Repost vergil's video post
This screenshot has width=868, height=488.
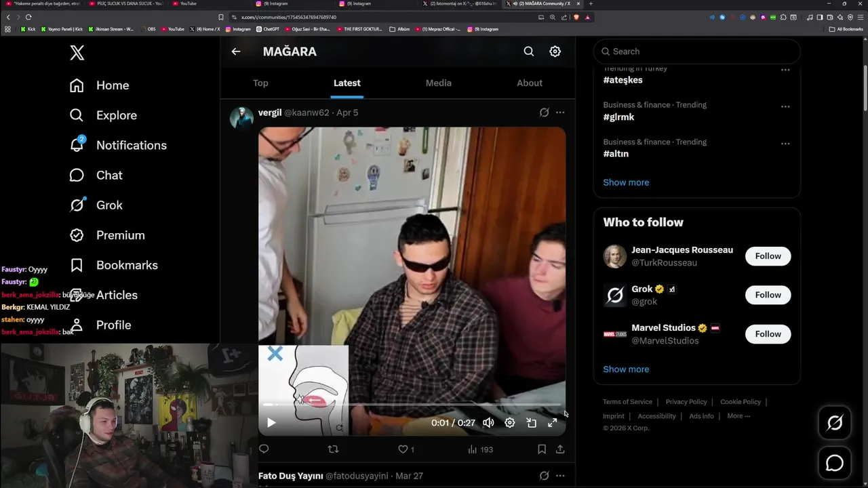[x=333, y=449]
